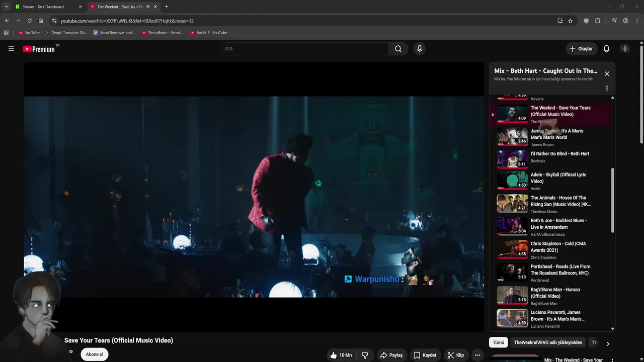Screen dimensions: 644x362
Task: Reload the current page
Action: [x=29, y=21]
